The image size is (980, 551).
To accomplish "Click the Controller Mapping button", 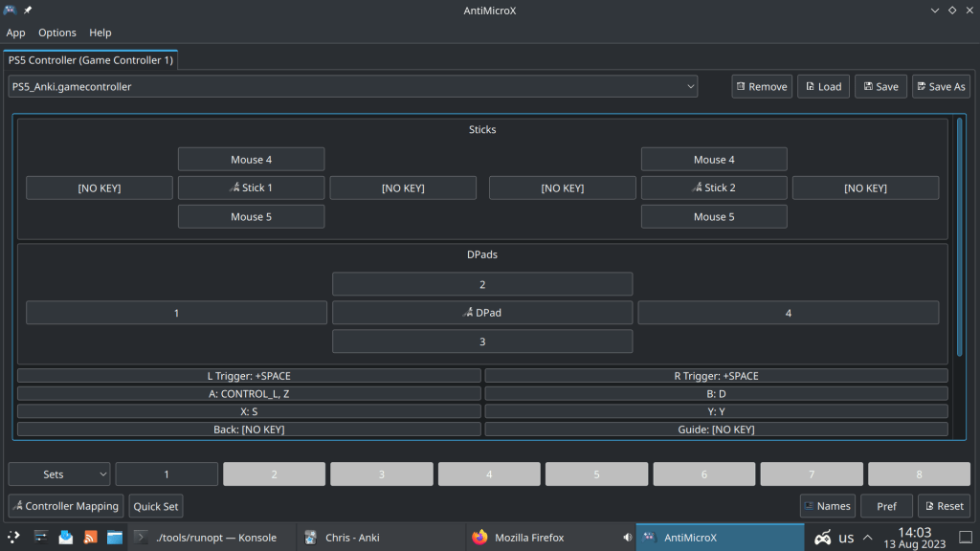I will pos(65,506).
